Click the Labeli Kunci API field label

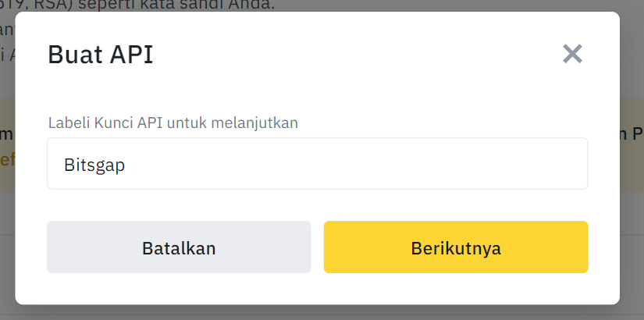[173, 123]
